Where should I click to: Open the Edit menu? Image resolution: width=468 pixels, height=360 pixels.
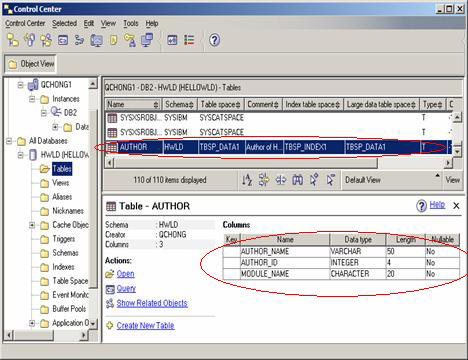(x=89, y=23)
